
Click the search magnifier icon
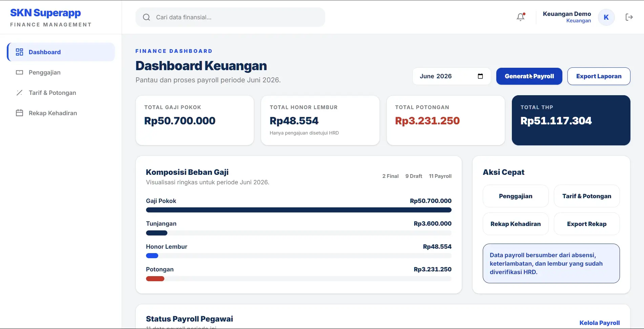[x=146, y=17]
